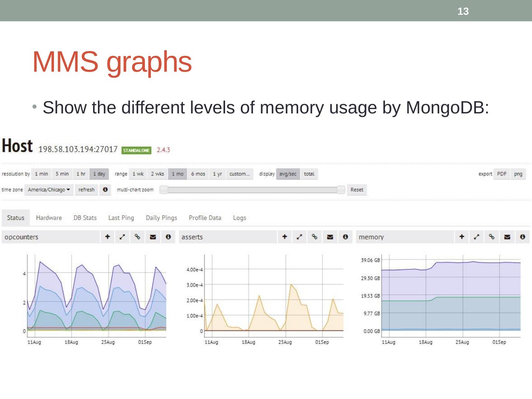
Task: Reset the multi-chart zoom
Action: 357,190
